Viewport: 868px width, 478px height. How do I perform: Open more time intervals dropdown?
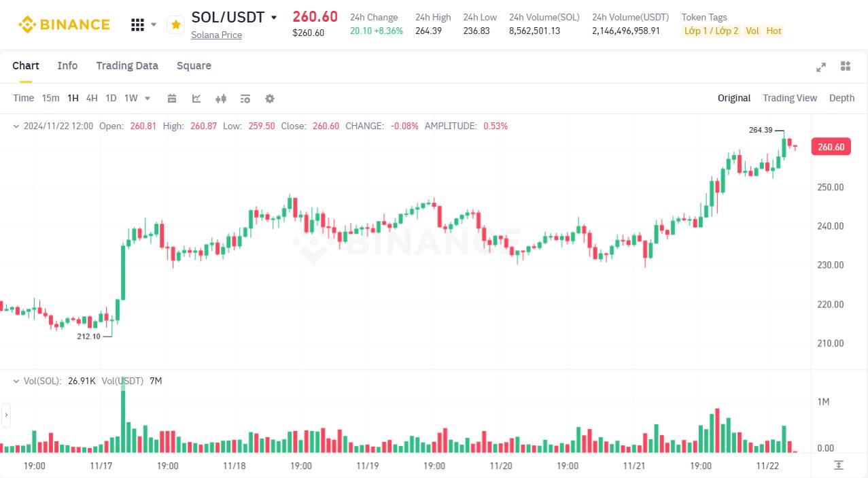(147, 99)
